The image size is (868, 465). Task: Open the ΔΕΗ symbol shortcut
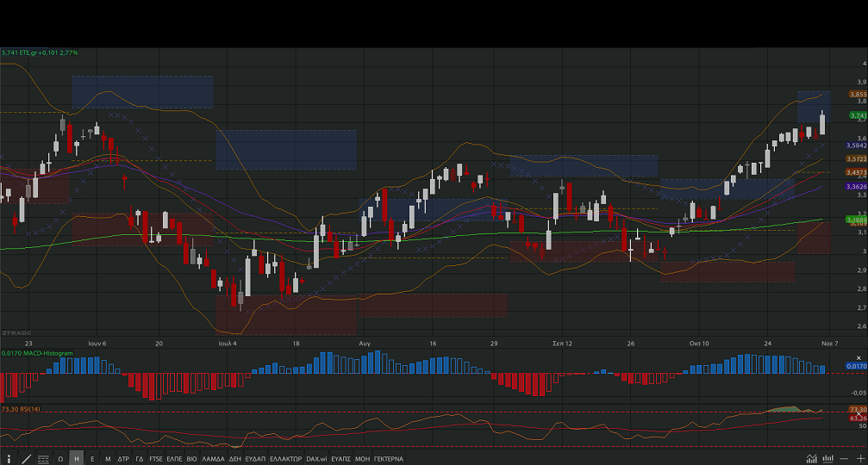235,459
